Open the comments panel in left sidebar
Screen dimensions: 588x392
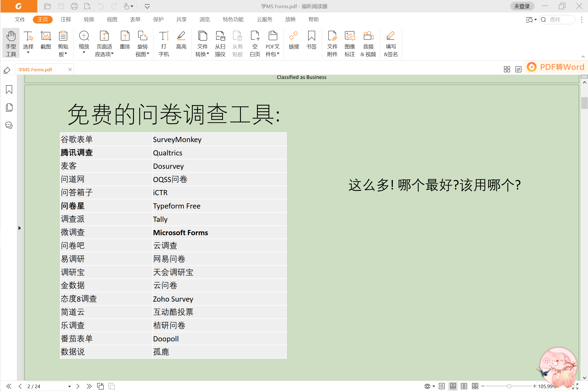click(9, 125)
